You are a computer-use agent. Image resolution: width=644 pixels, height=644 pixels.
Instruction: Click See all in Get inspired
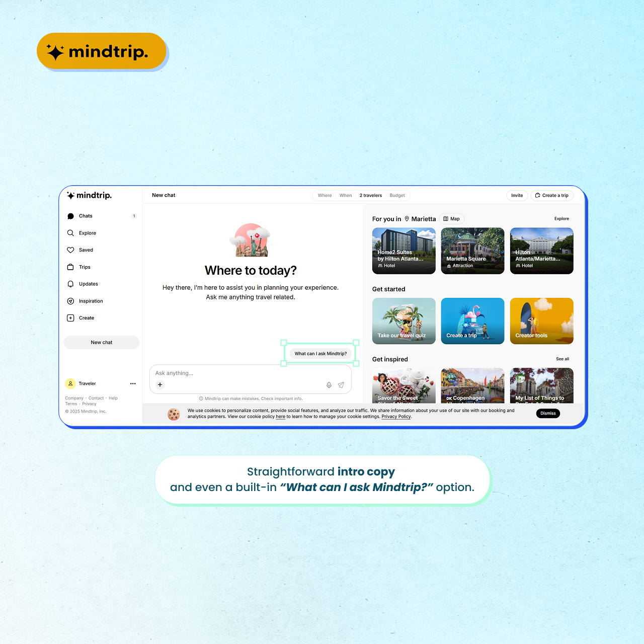click(562, 359)
